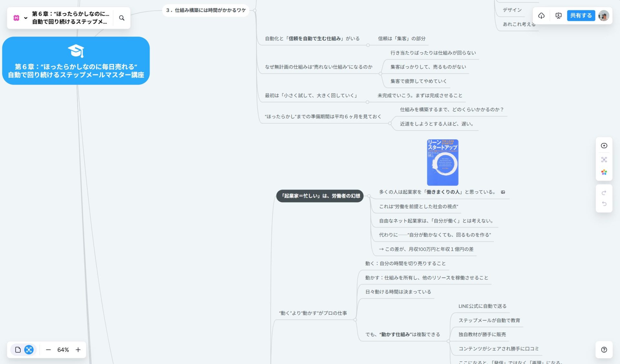Screen dimensions: 620x364
Task: Select 自動化と「信頼を自動で生む仕組み」がいる node
Action: click(x=312, y=38)
